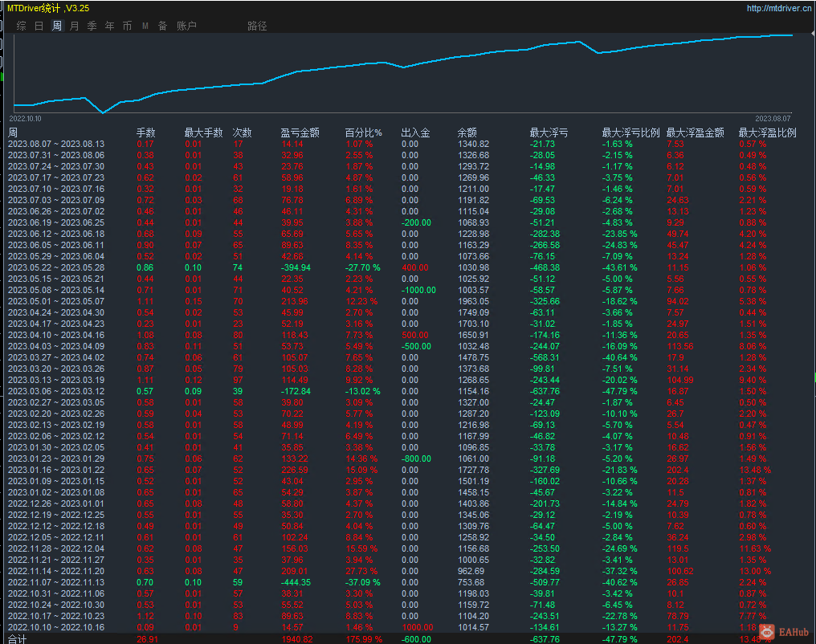The width and height of the screenshot is (816, 644).
Task: Switch to the 账户 (account) tab
Action: pyautogui.click(x=186, y=26)
